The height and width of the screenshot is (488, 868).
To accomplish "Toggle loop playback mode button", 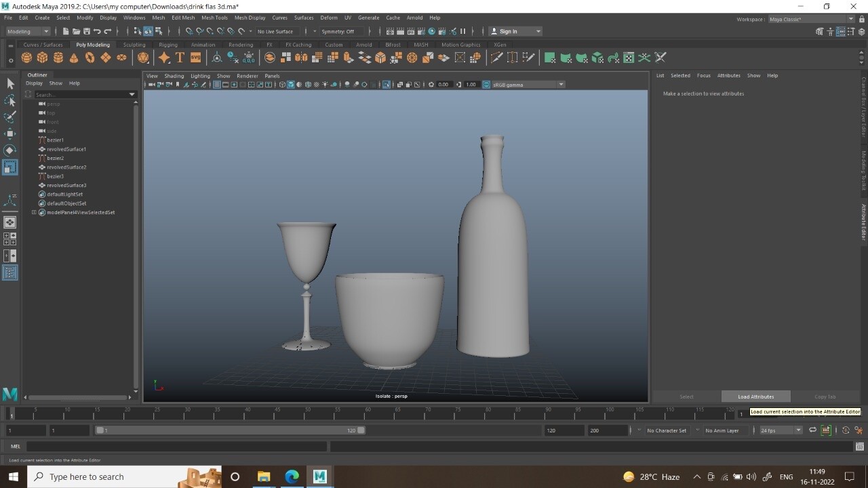I will pos(812,430).
